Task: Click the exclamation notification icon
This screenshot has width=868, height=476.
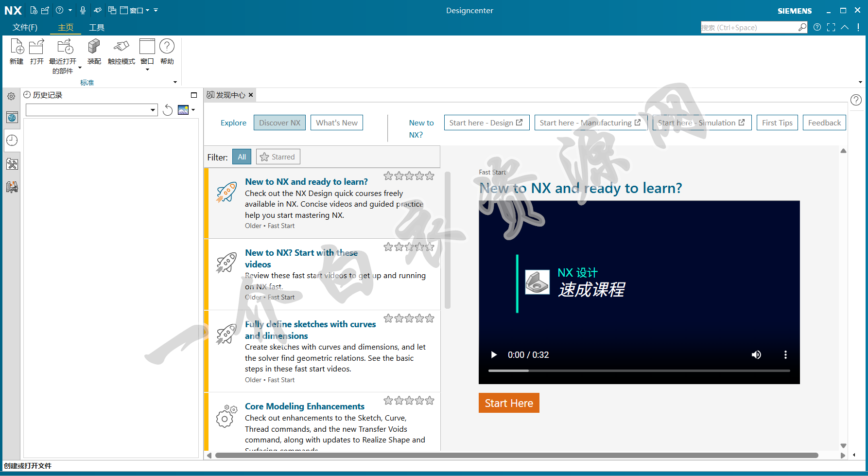Action: click(858, 27)
